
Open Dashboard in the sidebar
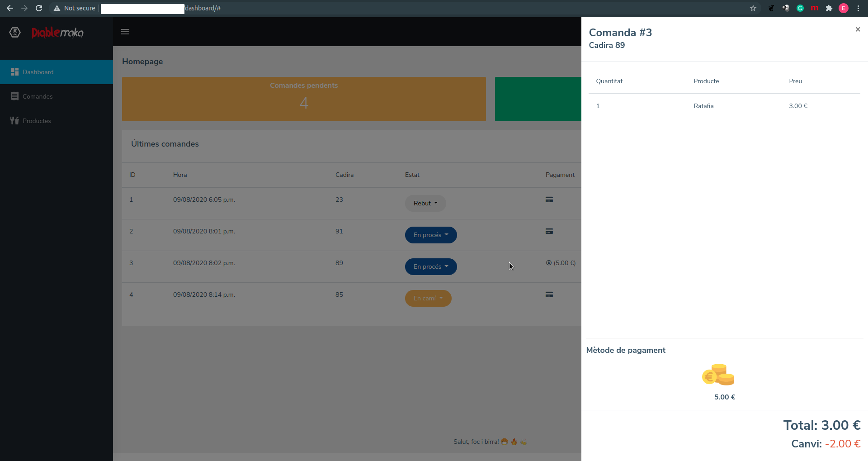click(x=57, y=72)
